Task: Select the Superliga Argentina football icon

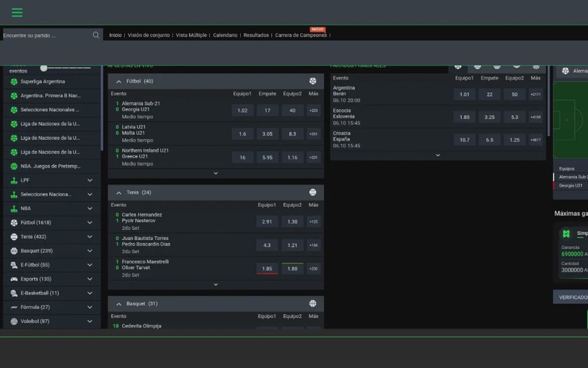Action: [x=14, y=82]
